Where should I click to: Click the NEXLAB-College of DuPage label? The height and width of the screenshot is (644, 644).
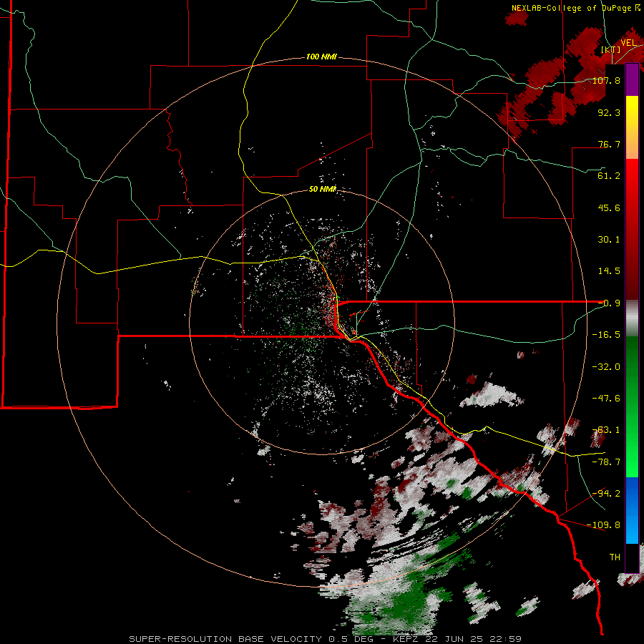[x=575, y=8]
